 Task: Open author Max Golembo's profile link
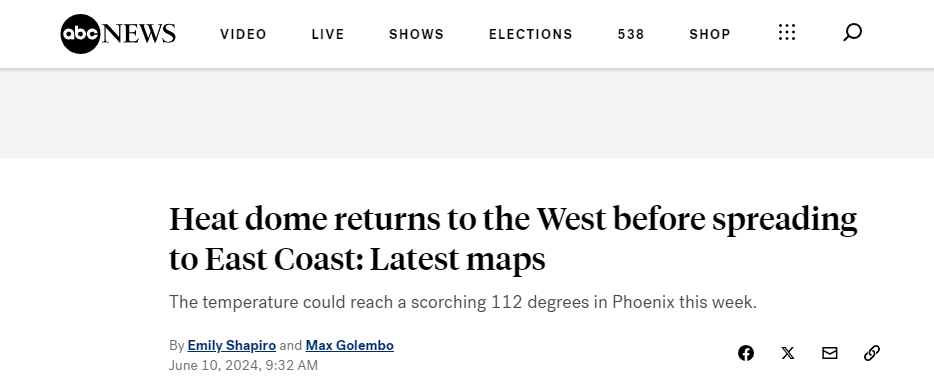pos(350,345)
